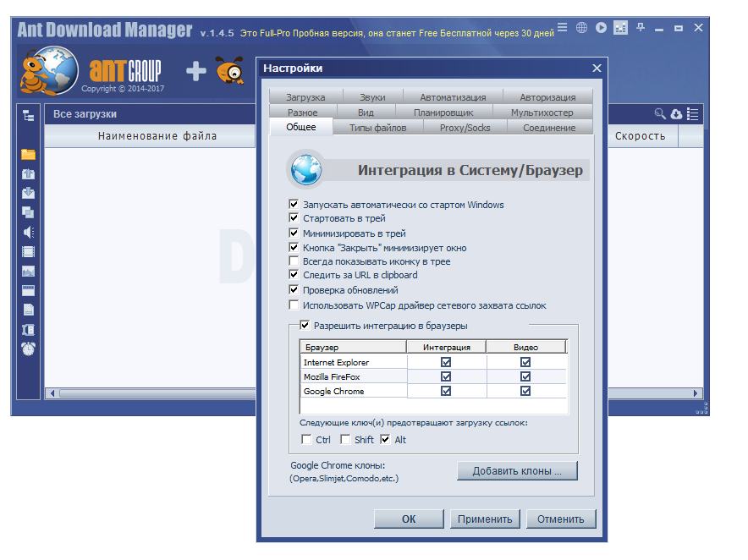Toggle Минимизировать в трей checkbox
The width and height of the screenshot is (748, 560).
(x=294, y=233)
